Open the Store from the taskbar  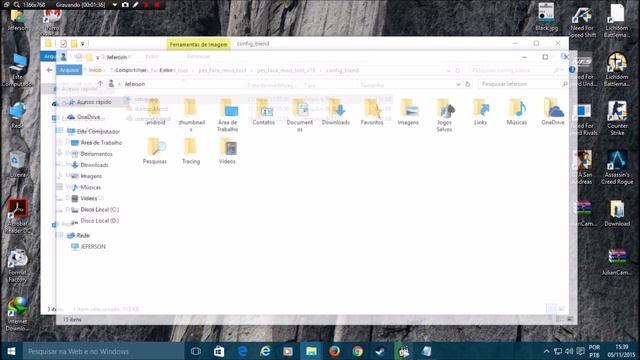point(219,351)
